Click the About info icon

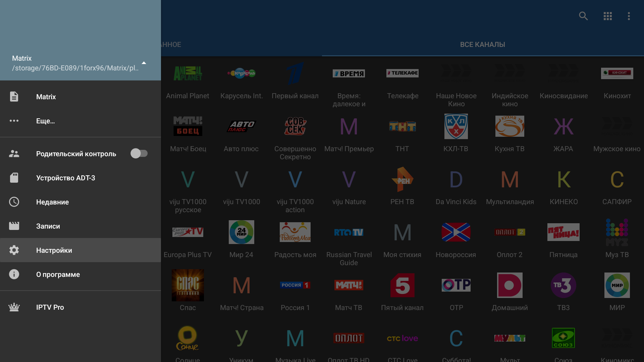[x=14, y=274]
